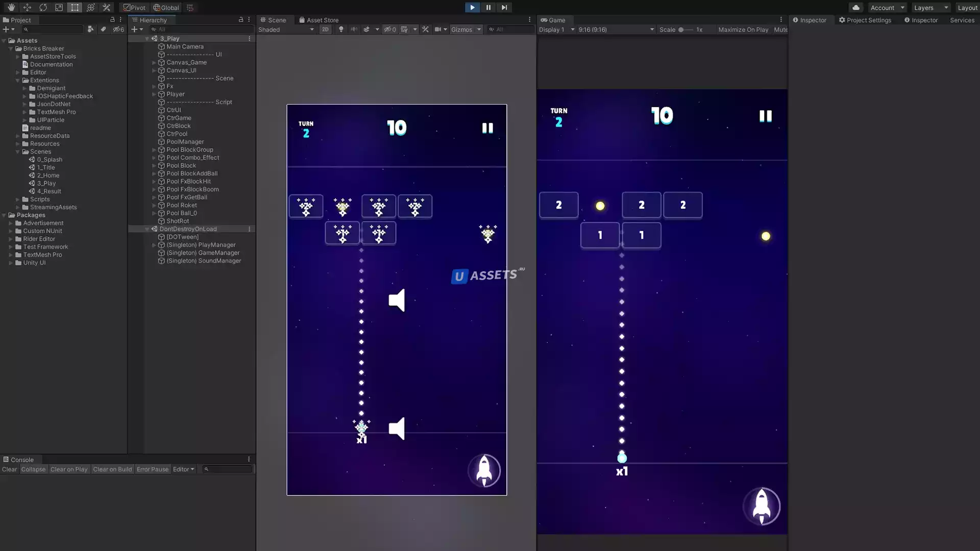The width and height of the screenshot is (980, 551).
Task: Click Maximize On Play button
Action: (x=743, y=30)
